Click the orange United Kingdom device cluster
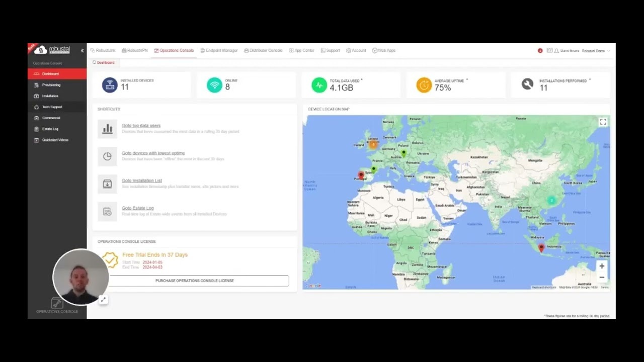 [x=373, y=145]
